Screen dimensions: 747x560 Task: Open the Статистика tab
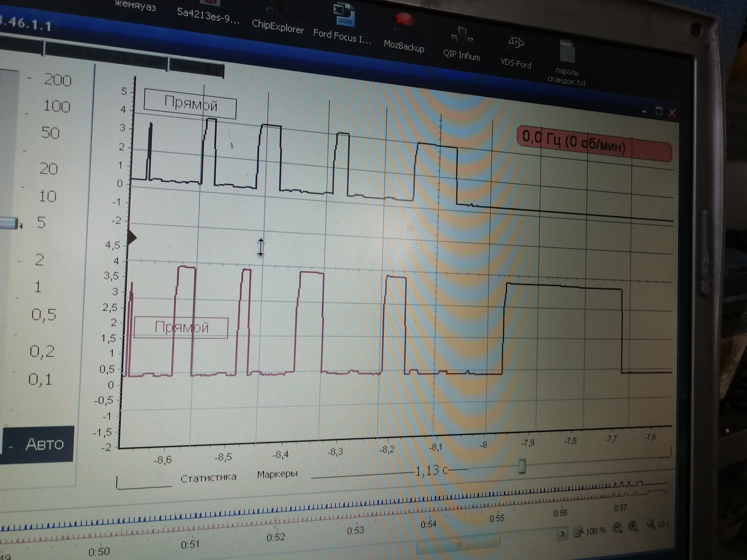coord(208,478)
